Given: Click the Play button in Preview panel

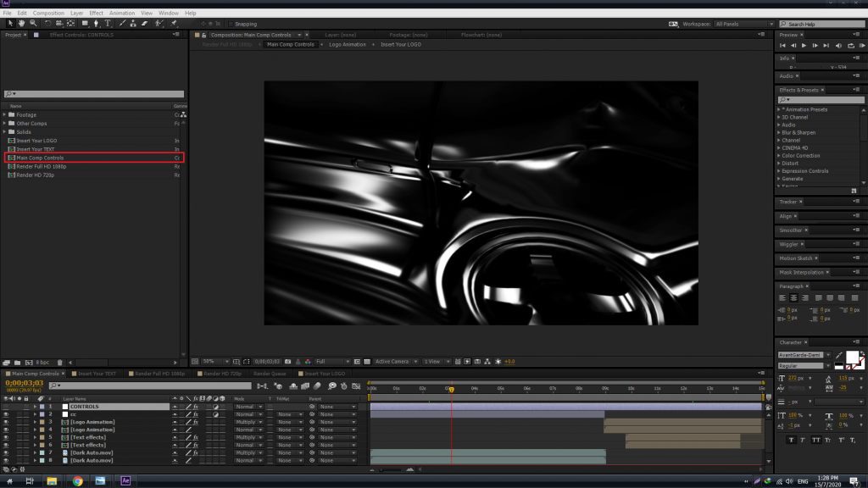Looking at the screenshot, I should (x=804, y=46).
